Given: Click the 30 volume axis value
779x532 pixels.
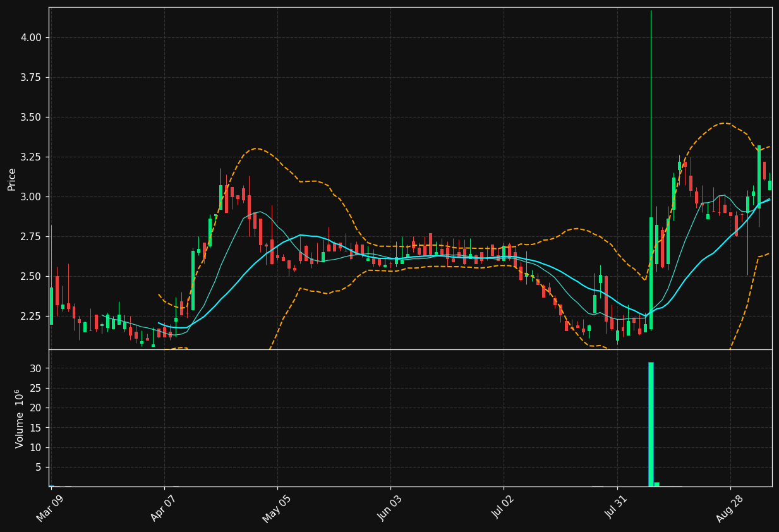Looking at the screenshot, I should click(x=36, y=368).
